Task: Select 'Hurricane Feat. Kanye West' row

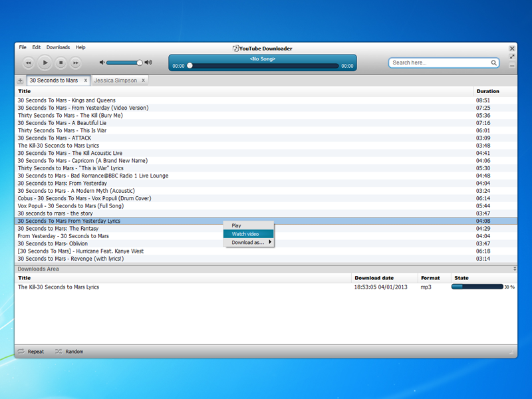Action: point(266,251)
